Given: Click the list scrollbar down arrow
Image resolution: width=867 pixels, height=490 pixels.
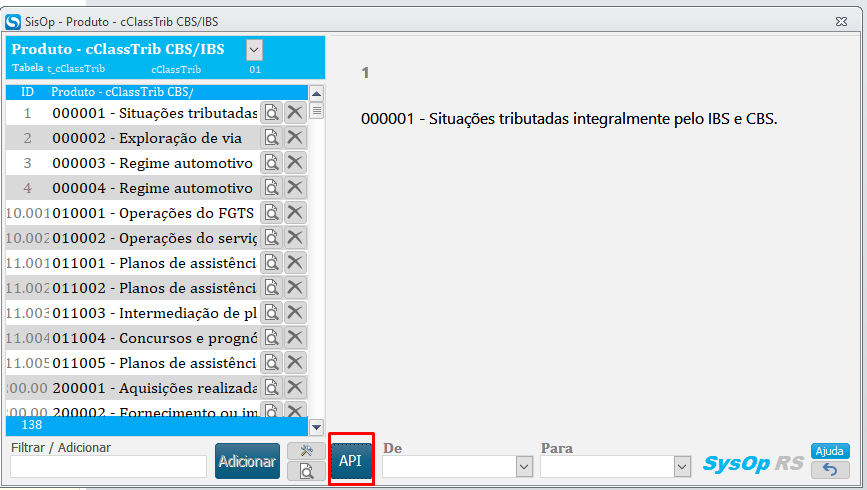Looking at the screenshot, I should click(x=316, y=426).
